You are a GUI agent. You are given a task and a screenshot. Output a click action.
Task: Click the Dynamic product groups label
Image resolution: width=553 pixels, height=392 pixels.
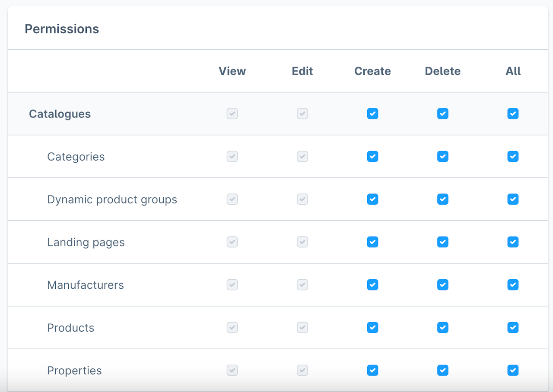112,199
